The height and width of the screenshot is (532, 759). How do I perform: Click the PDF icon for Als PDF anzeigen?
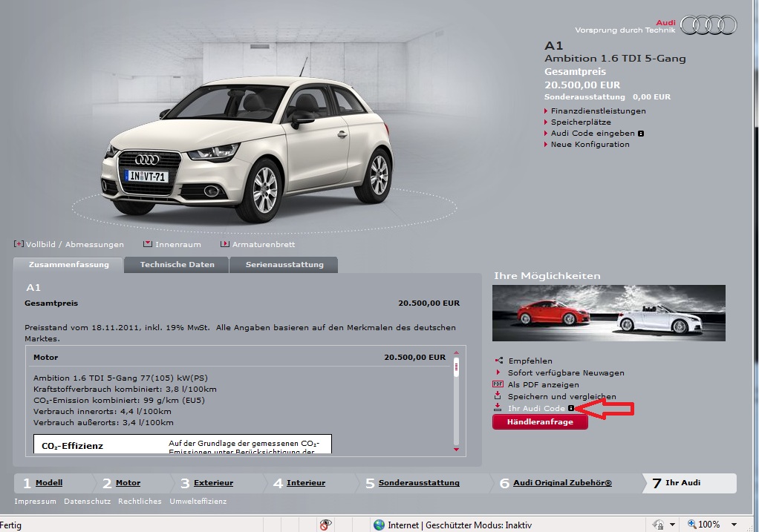pos(498,384)
